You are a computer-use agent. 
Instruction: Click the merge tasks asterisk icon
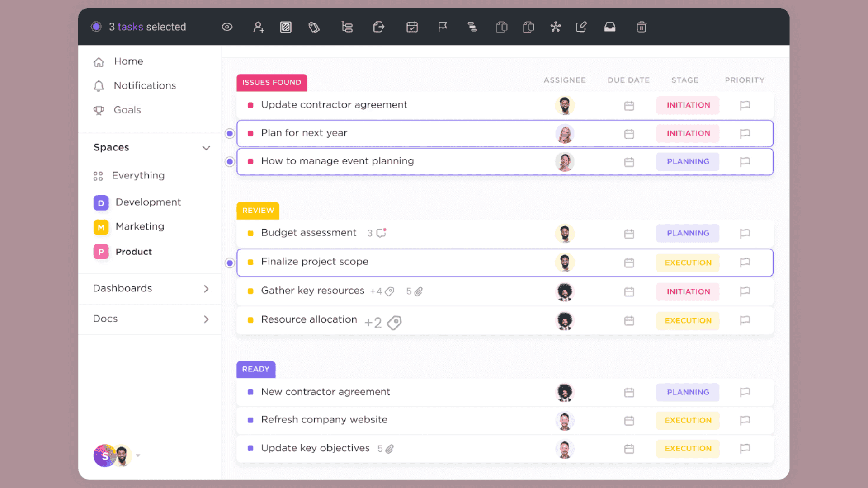coord(556,27)
